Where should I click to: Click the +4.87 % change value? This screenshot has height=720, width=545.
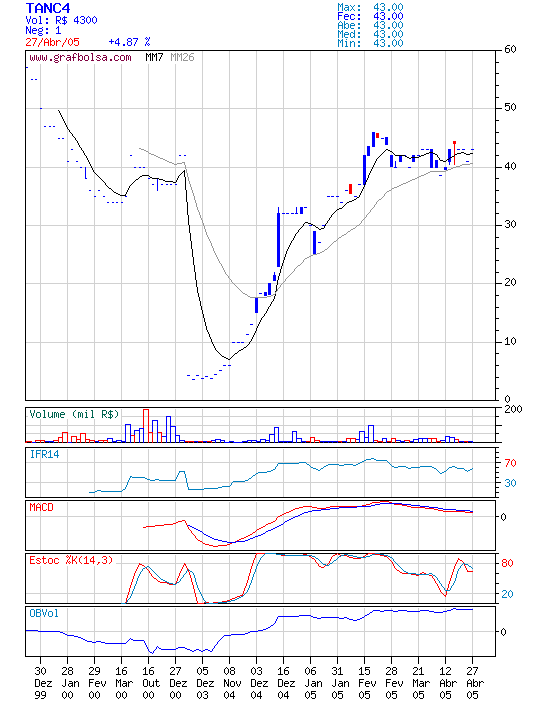[x=129, y=42]
